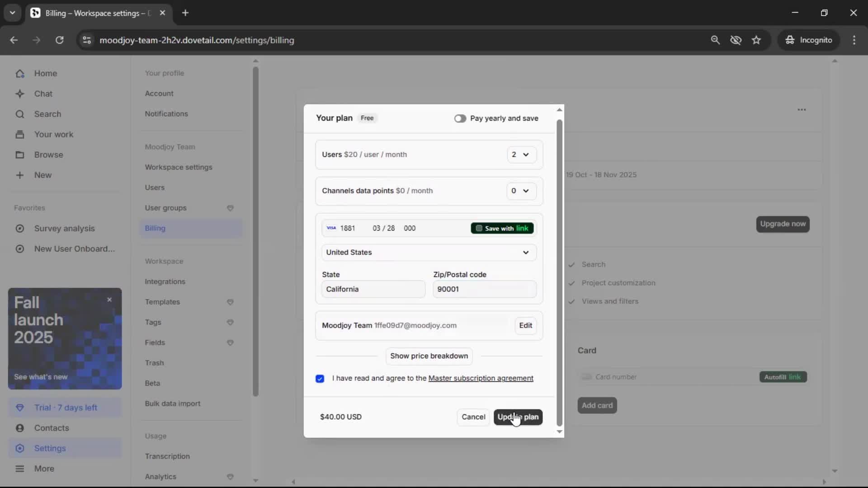Click Show price breakdown button
Image resolution: width=868 pixels, height=488 pixels.
429,356
